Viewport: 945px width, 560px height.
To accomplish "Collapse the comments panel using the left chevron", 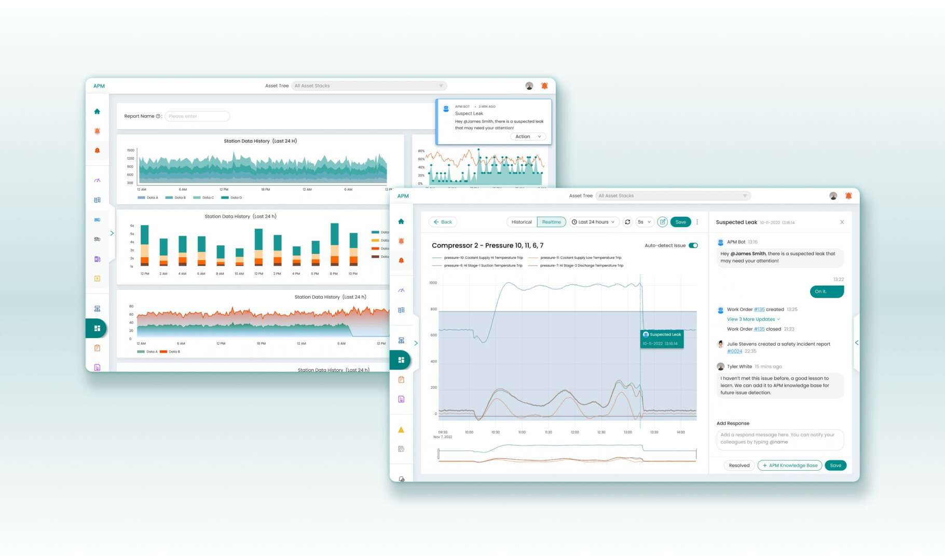I will (x=856, y=343).
